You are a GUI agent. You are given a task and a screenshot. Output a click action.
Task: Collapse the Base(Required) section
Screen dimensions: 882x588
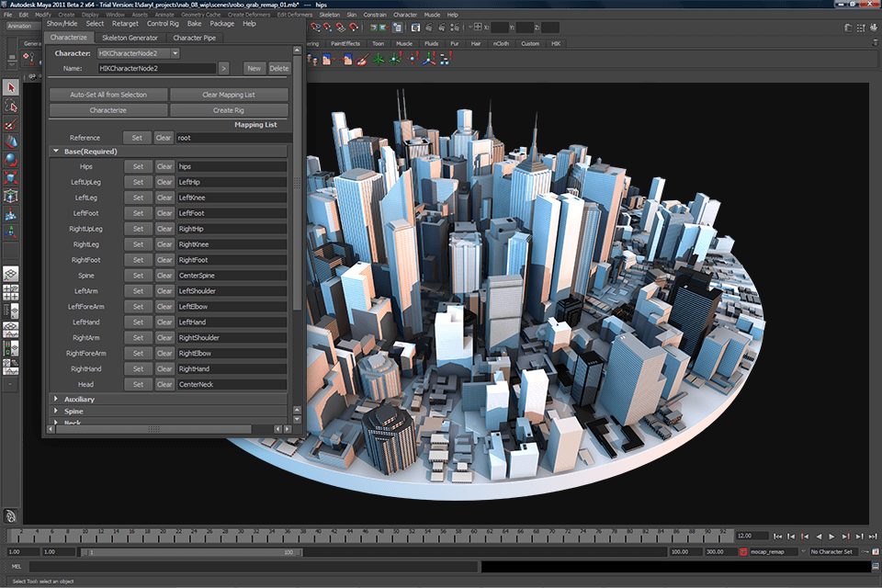click(56, 152)
